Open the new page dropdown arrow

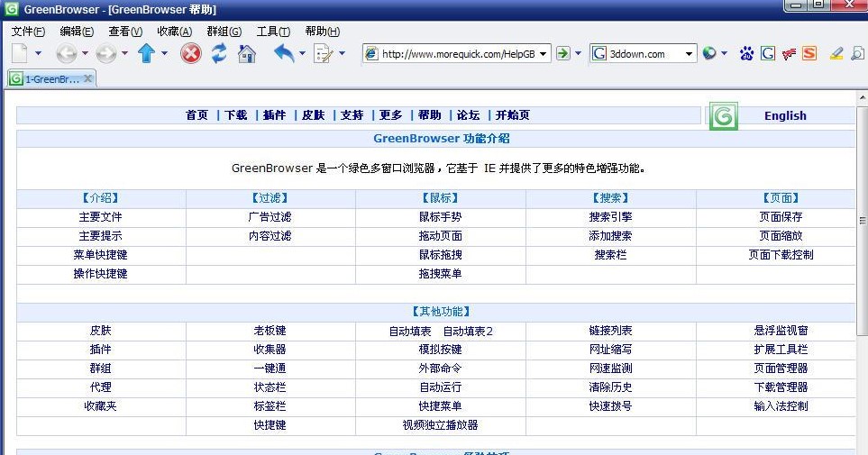coord(38,53)
